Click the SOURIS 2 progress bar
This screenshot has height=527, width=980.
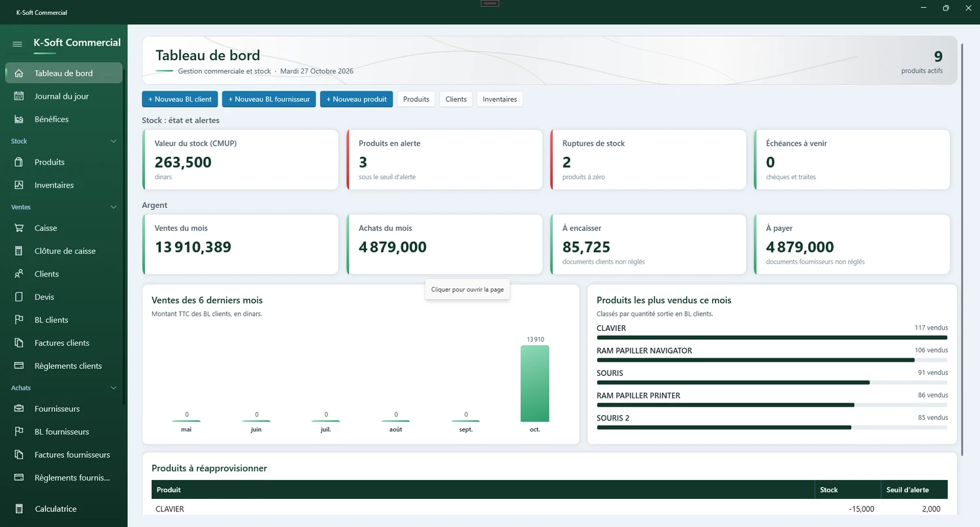(772, 427)
